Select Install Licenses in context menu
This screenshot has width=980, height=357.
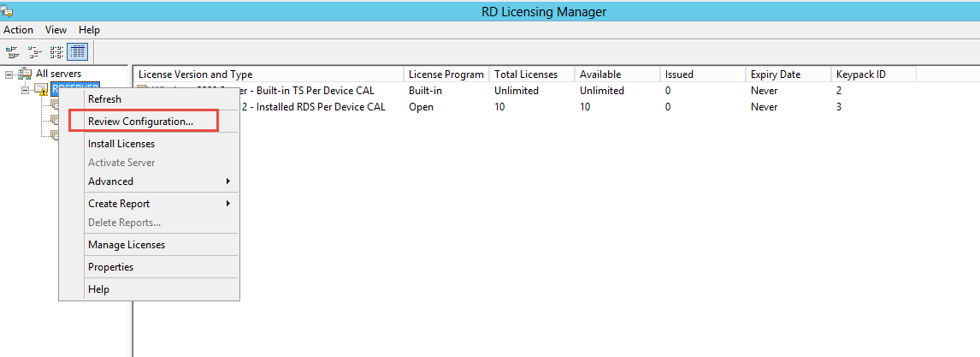tap(150, 144)
